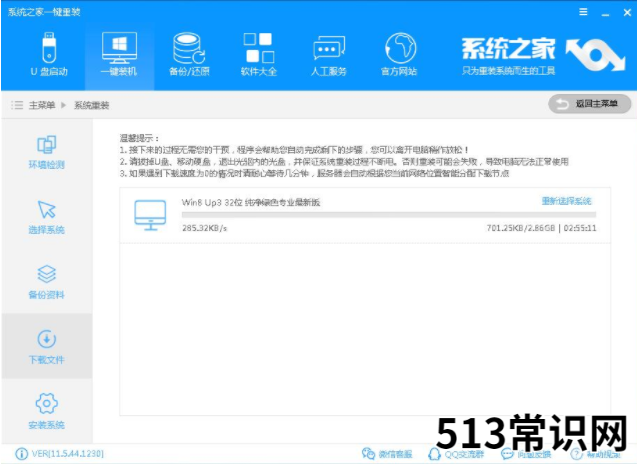Select the 环境检测 step
The width and height of the screenshot is (637, 464).
[47, 152]
